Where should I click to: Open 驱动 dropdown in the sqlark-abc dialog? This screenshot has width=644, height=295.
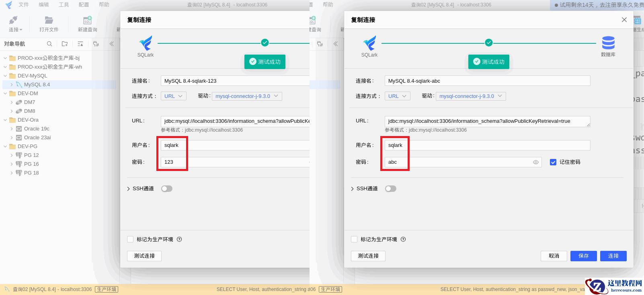click(x=471, y=96)
